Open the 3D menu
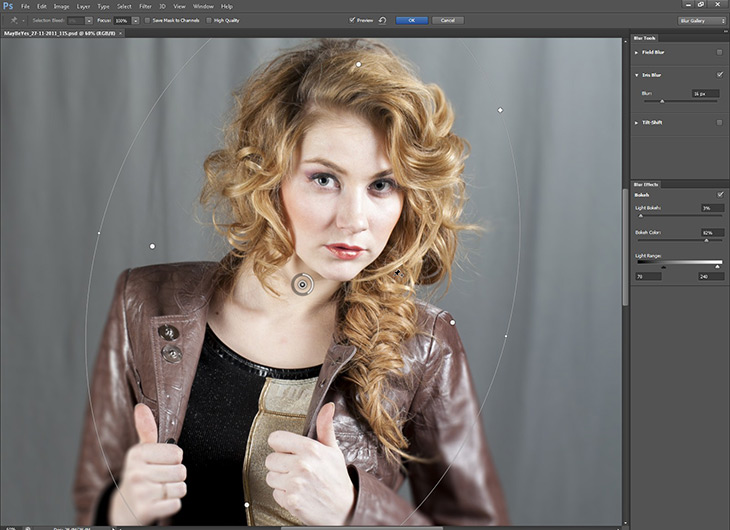Viewport: 730px width, 530px height. point(162,7)
